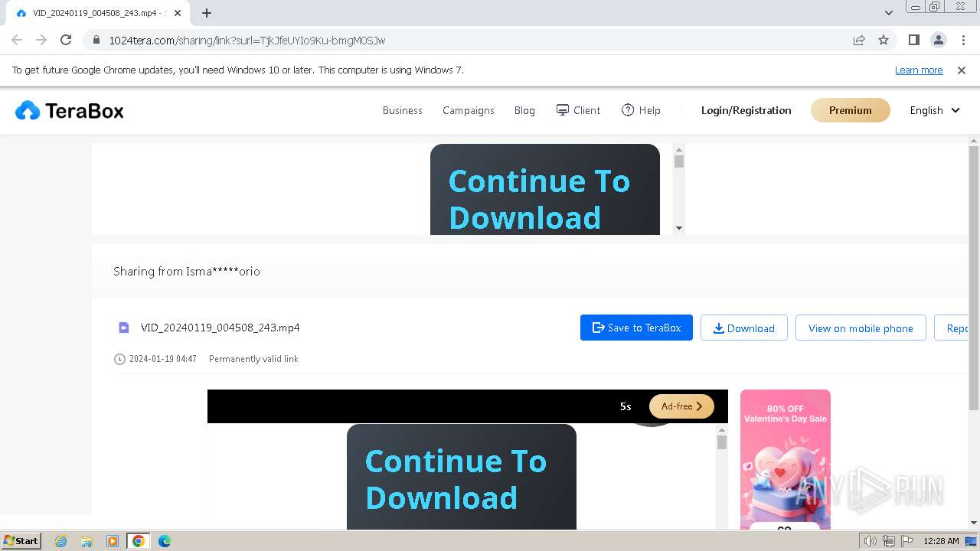Screen dimensions: 980x551
Task: Click the Chrome taskbar icon
Action: [139, 541]
